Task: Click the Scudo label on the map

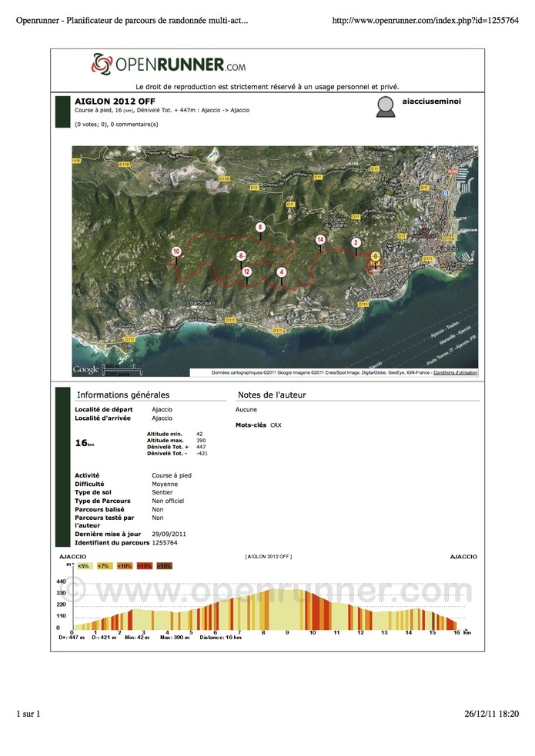Action: pyautogui.click(x=126, y=326)
